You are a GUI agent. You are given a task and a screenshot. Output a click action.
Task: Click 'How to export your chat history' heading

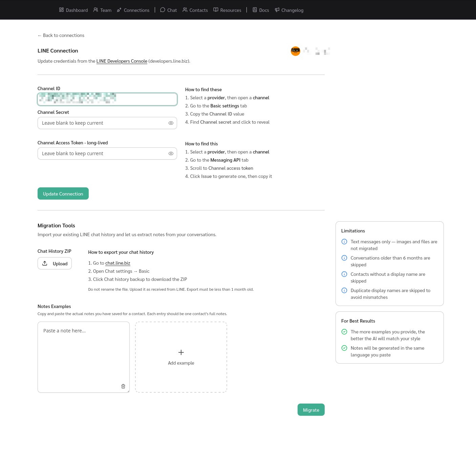[121, 252]
